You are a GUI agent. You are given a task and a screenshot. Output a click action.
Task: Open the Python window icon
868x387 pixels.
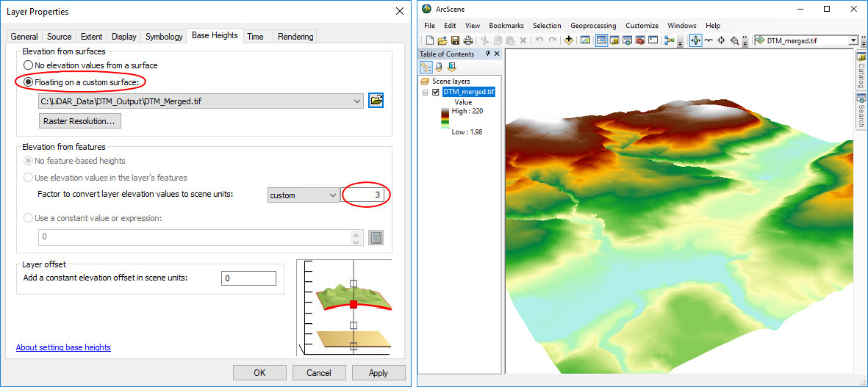(x=653, y=40)
